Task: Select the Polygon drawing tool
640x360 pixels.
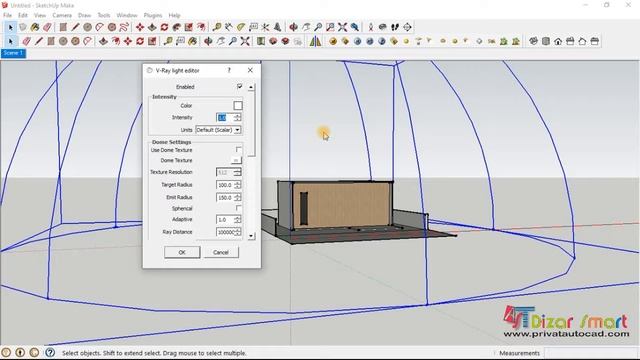Action: [112, 27]
